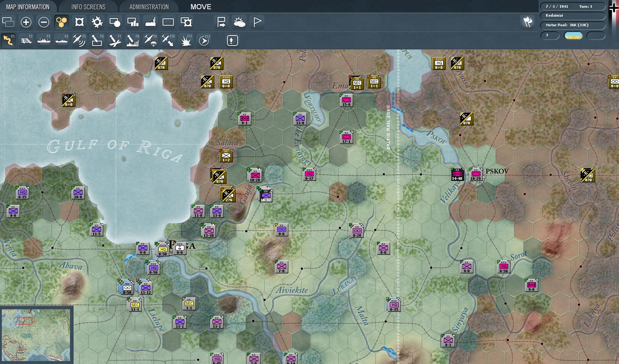619x364 pixels.
Task: Select the F5 air reconnaissance mode
Action: [x=79, y=40]
